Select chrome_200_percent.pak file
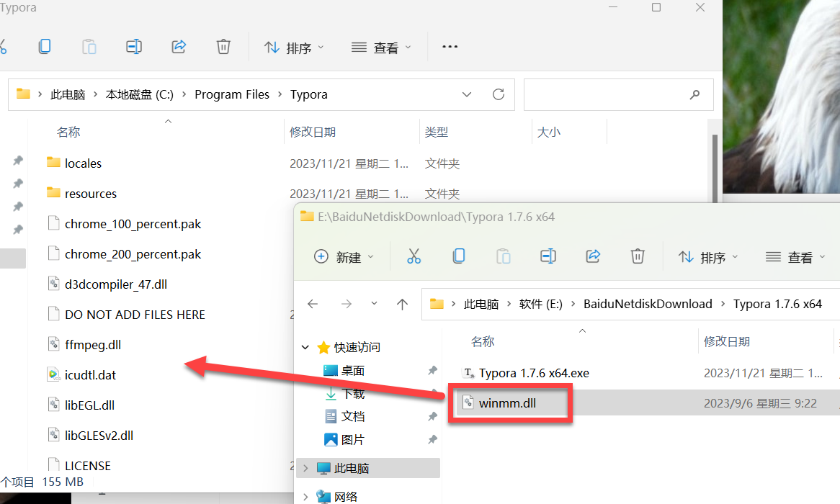 133,254
